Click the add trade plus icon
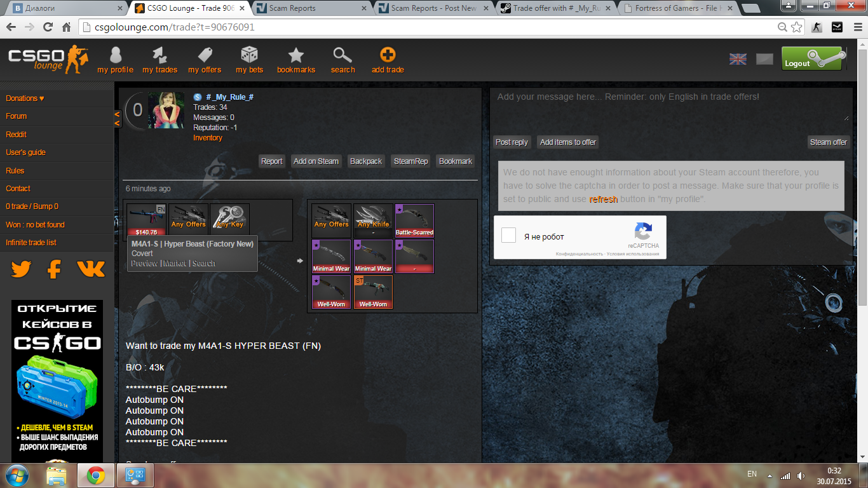 (x=388, y=56)
